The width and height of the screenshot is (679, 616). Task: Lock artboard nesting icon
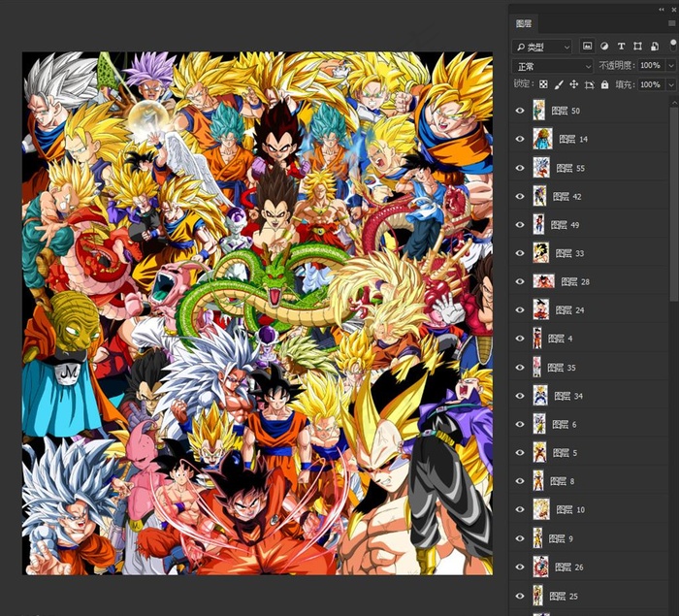(590, 85)
